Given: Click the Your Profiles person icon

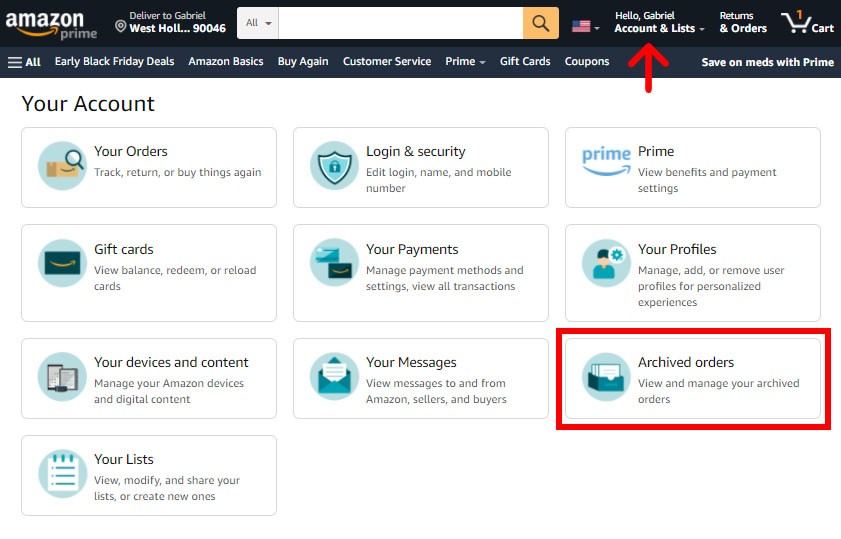Looking at the screenshot, I should [x=606, y=264].
